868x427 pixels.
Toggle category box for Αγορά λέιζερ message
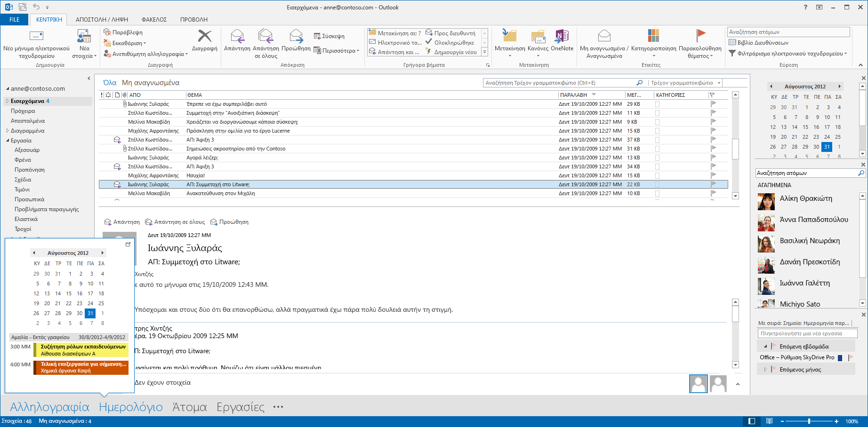[657, 158]
